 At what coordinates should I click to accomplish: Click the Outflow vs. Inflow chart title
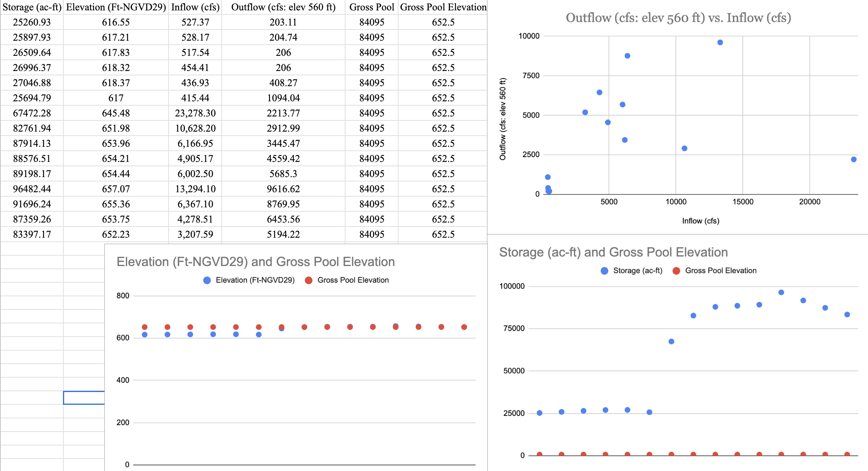pyautogui.click(x=678, y=18)
